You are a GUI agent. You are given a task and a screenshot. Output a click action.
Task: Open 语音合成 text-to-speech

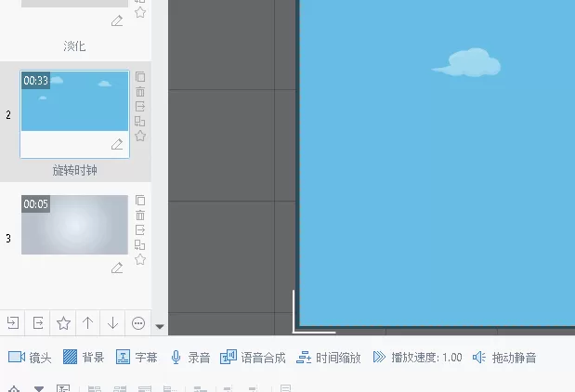click(253, 357)
